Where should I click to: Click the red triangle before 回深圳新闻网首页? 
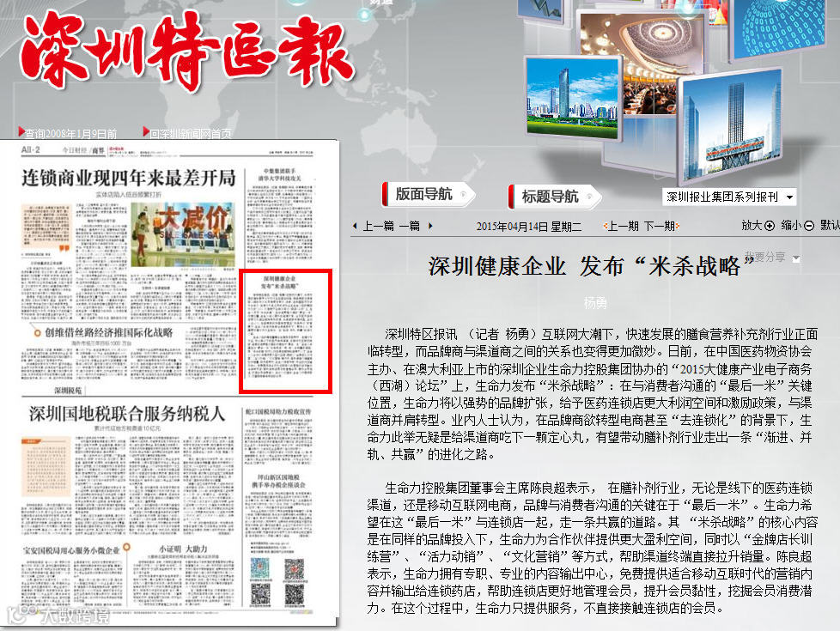(146, 131)
